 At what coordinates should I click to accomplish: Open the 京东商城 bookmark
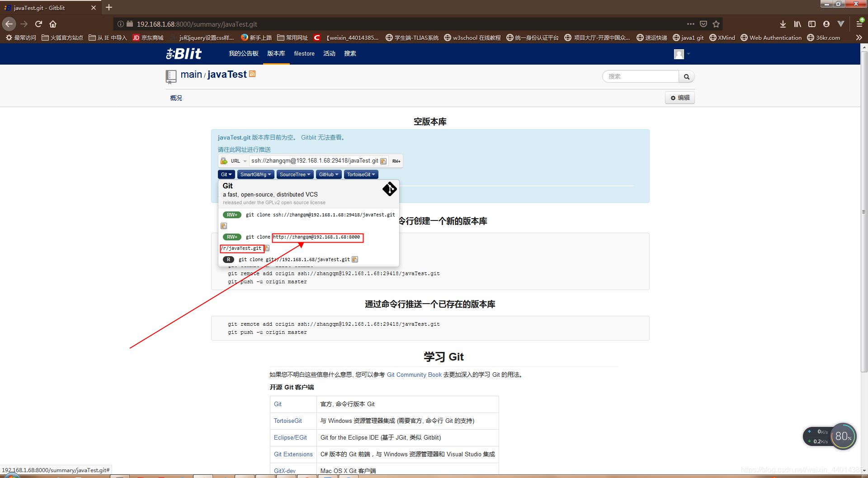(148, 38)
